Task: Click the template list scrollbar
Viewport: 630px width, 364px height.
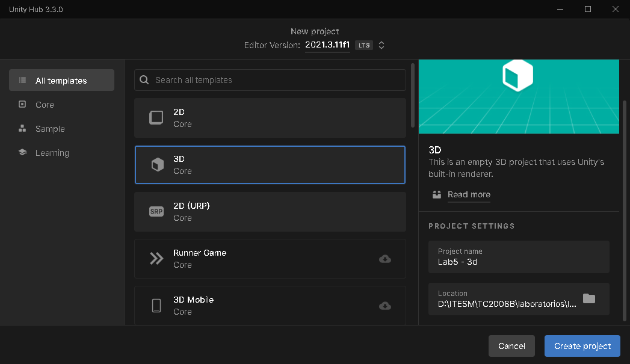Action: tap(412, 96)
